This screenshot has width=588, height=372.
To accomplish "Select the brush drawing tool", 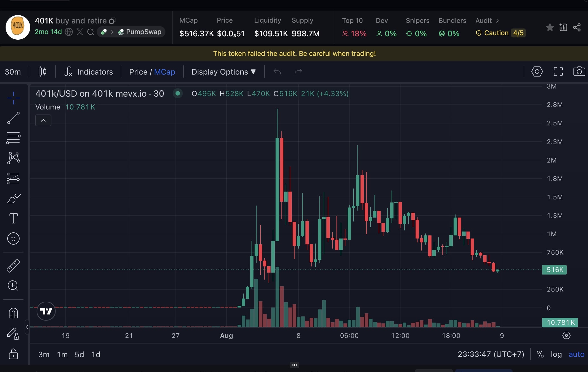I will tap(13, 199).
